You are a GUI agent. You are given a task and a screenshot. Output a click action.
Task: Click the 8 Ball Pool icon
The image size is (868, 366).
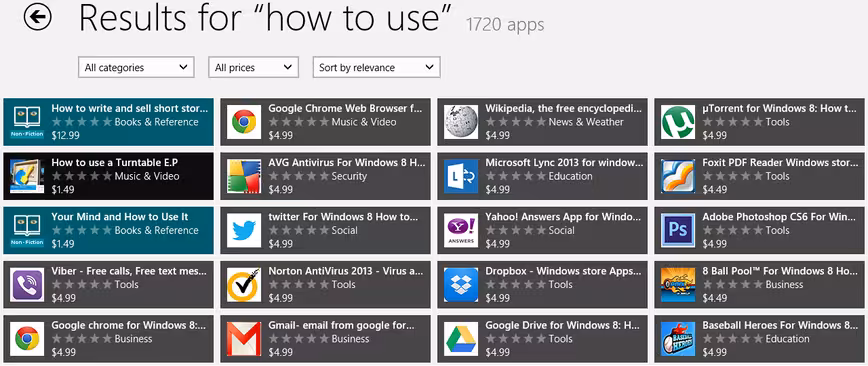678,285
